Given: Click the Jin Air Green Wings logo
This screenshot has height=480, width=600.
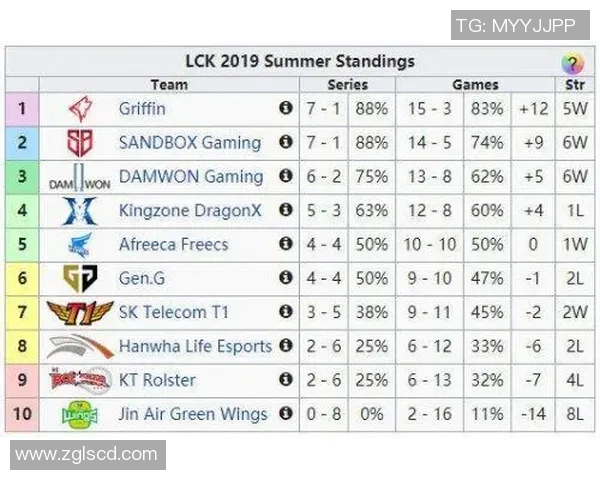Looking at the screenshot, I should point(79,414).
